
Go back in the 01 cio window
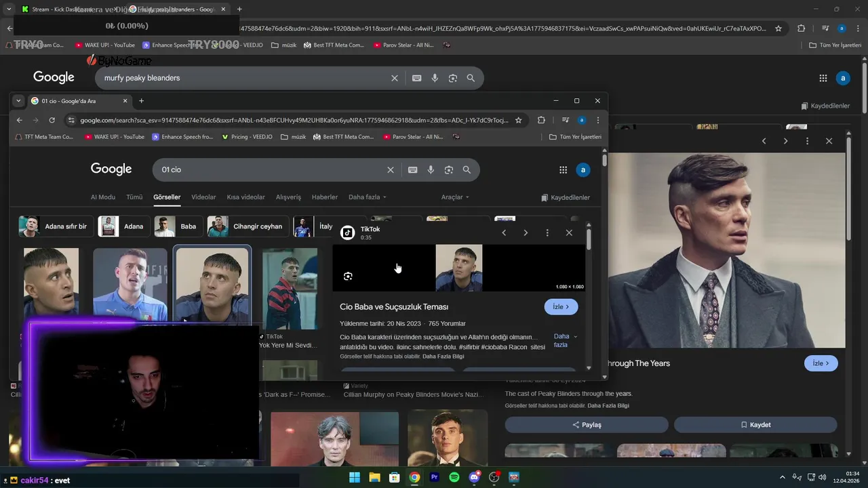pos(19,120)
